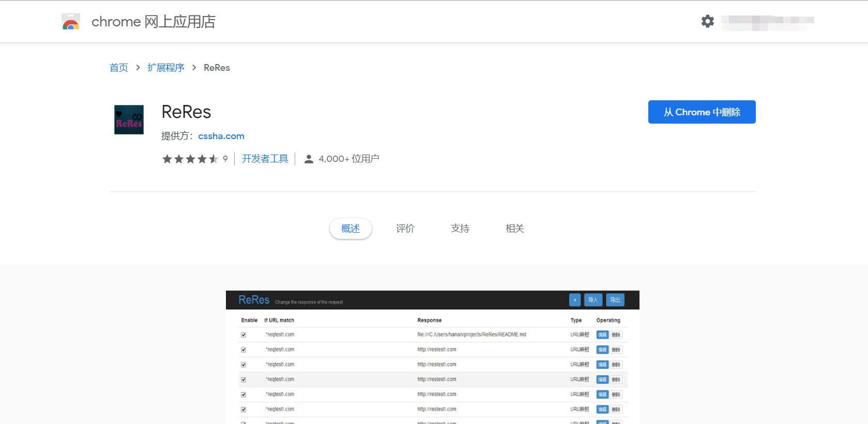Click the Chrome Web Store logo
The image size is (868, 424).
71,22
